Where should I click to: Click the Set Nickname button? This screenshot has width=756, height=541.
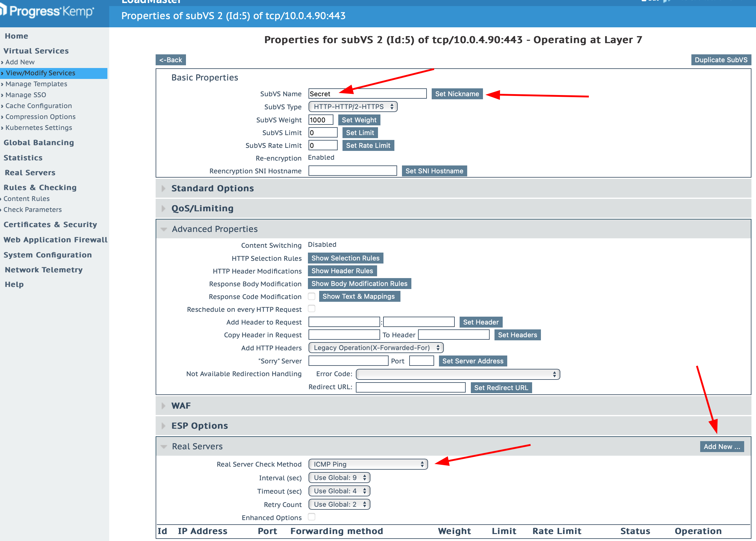[x=457, y=94]
